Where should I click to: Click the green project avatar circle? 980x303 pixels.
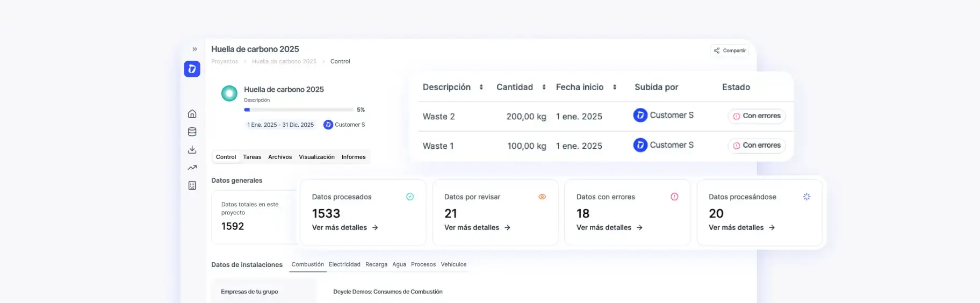[x=229, y=93]
